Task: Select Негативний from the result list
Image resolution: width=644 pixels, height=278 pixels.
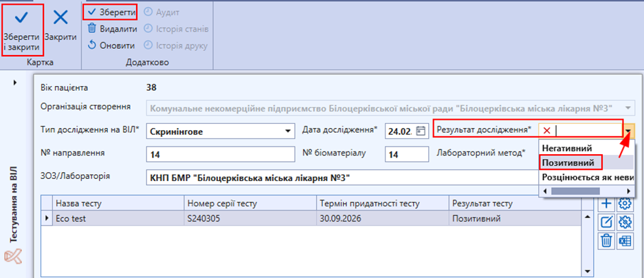Action: (567, 148)
